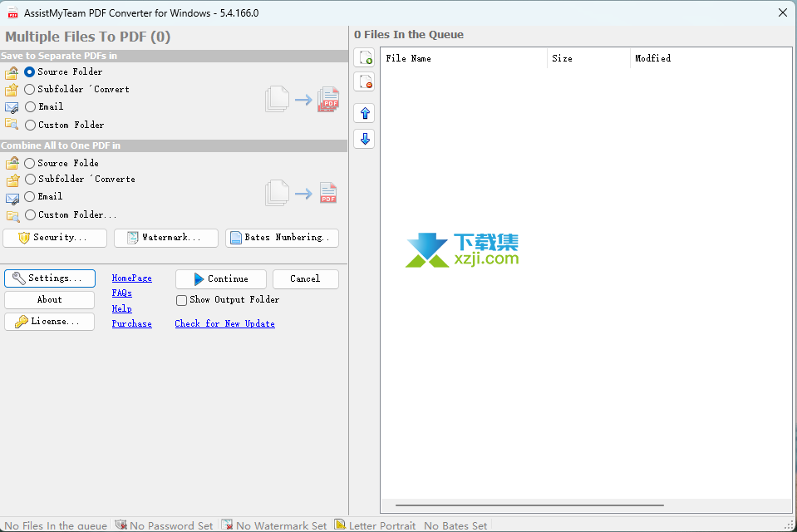797x532 pixels.
Task: Click the multiple PDFs output illustration icon
Action: [328, 99]
